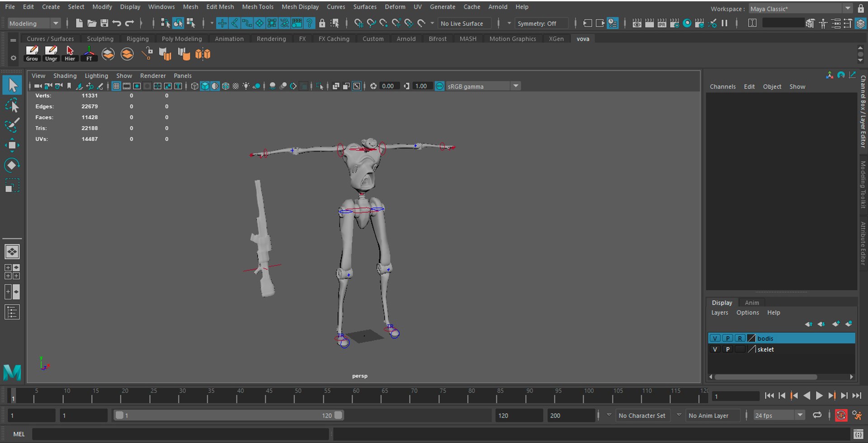
Task: Open the Workspace Maya Classic dropdown
Action: [801, 9]
